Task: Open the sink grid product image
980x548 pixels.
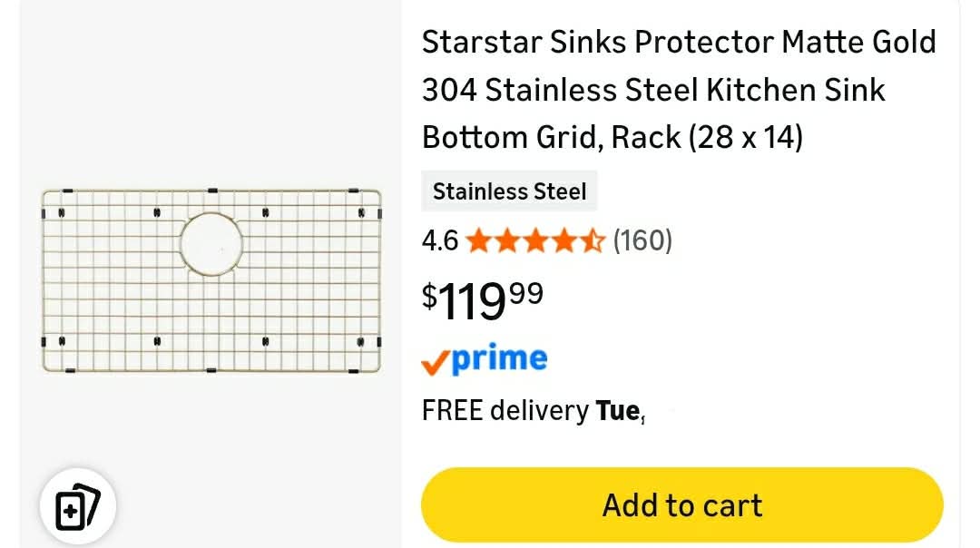Action: pyautogui.click(x=211, y=280)
